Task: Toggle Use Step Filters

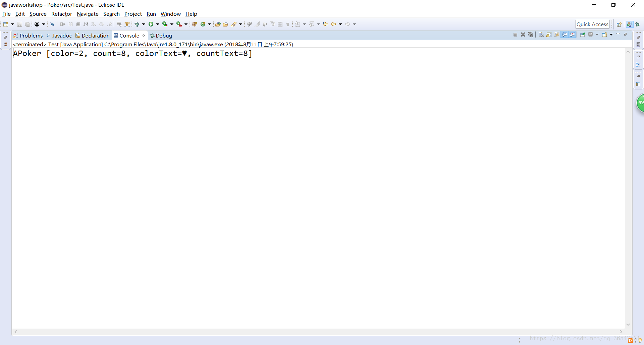Action: point(127,24)
